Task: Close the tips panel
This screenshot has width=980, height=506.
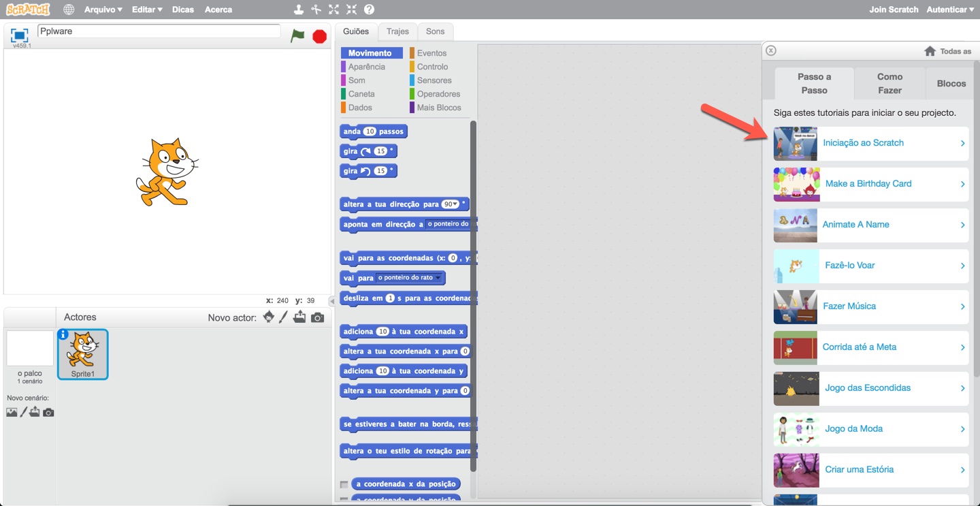Action: (x=770, y=50)
